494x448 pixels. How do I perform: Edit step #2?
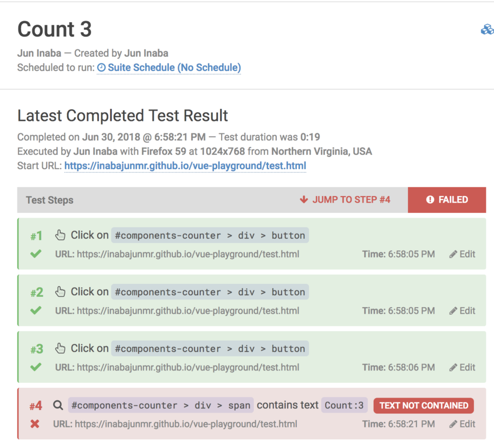(x=463, y=311)
